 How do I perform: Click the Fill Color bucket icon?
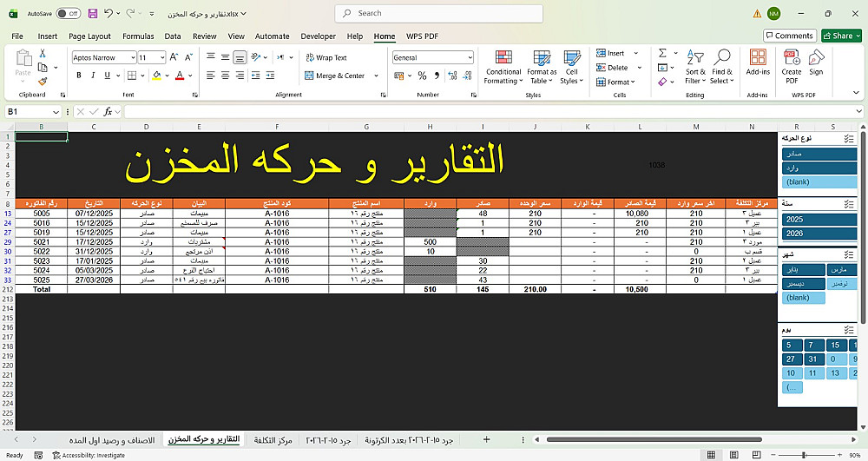[x=156, y=76]
